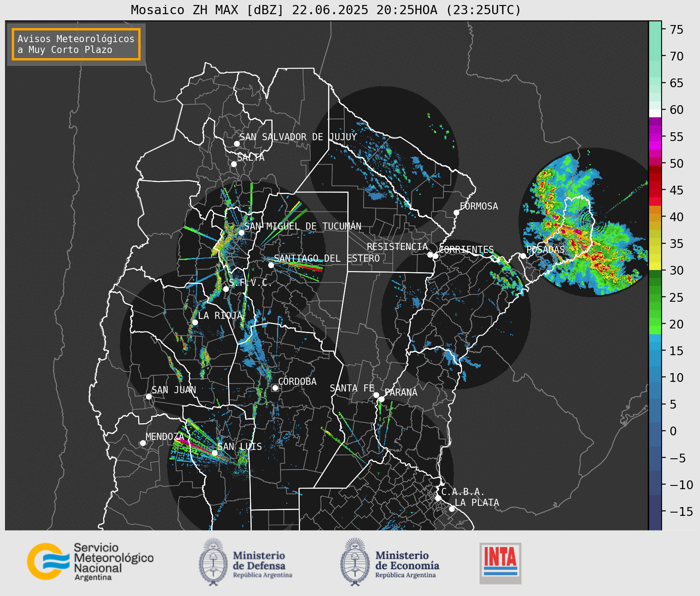Click the Mendoza city dot

tap(143, 443)
